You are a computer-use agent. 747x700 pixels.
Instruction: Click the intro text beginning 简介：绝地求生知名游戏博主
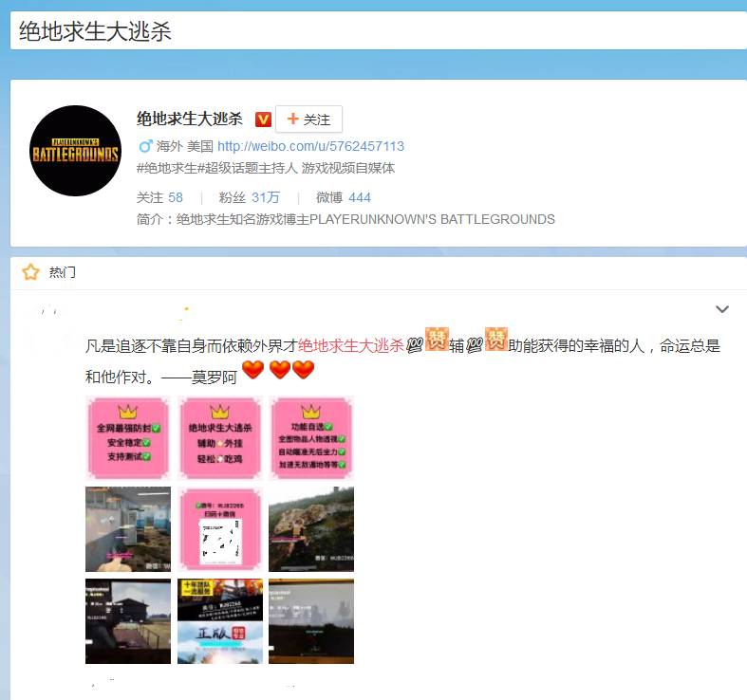click(345, 219)
